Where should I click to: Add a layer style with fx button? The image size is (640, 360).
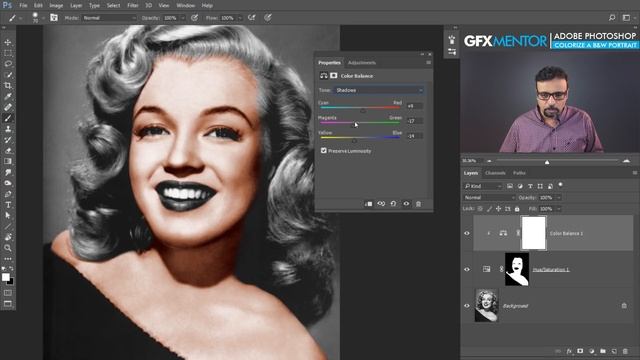(569, 351)
